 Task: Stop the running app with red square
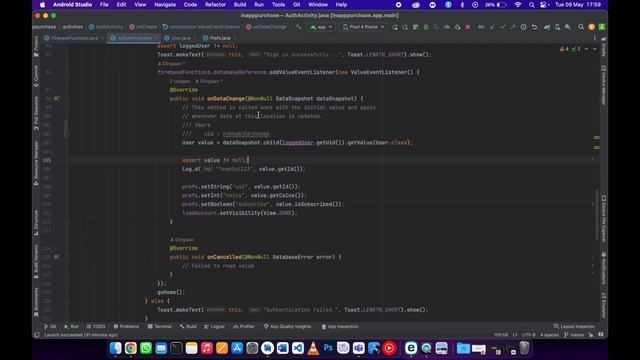coord(468,27)
